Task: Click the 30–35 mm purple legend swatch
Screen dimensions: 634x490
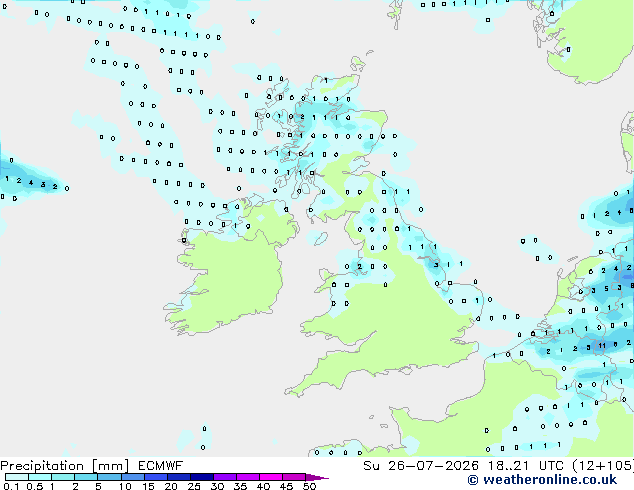Action: click(224, 477)
